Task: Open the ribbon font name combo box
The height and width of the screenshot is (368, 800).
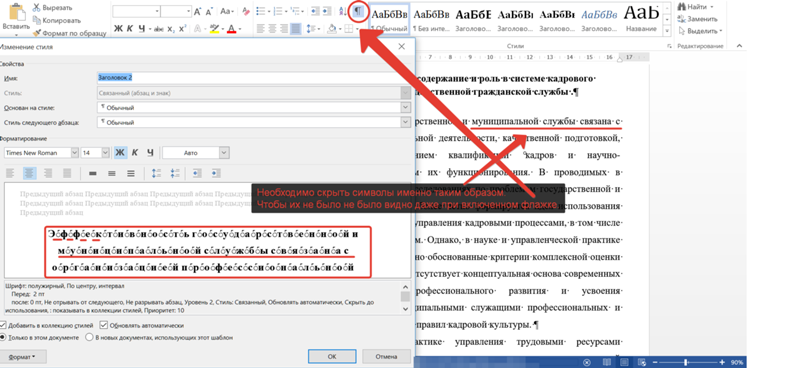Action: [136, 11]
